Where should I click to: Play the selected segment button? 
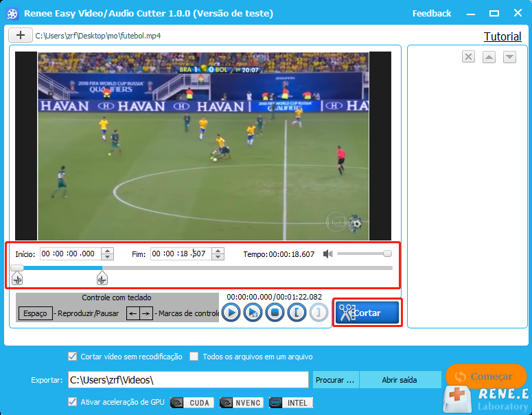coord(253,313)
